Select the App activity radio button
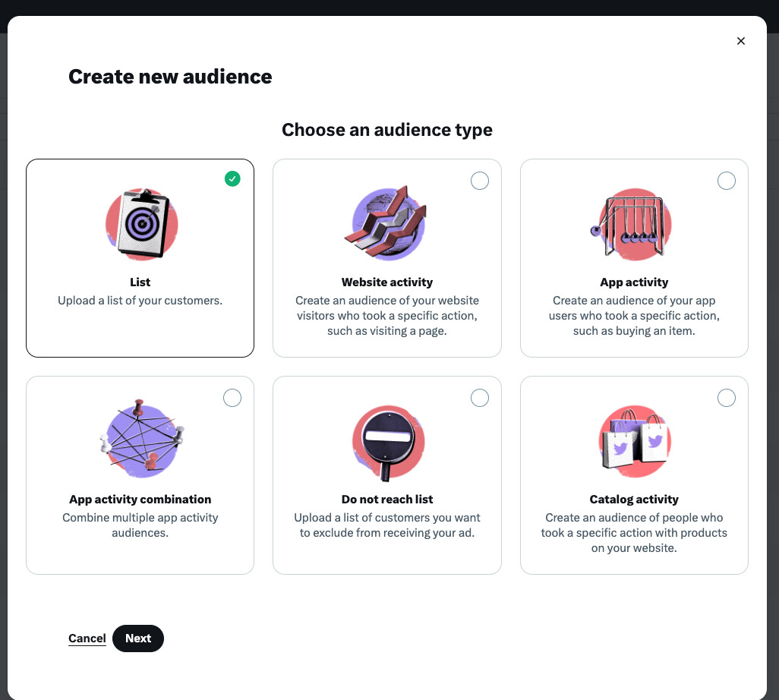 pos(727,181)
